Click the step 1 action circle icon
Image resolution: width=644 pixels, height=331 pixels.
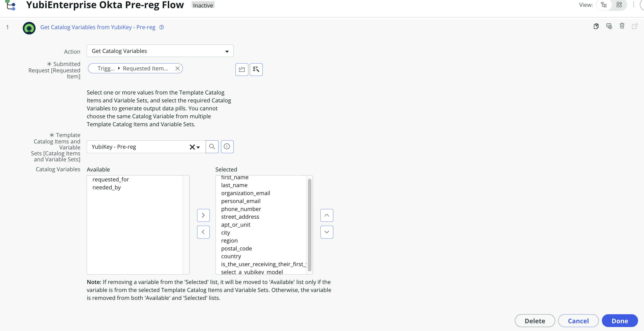[29, 28]
